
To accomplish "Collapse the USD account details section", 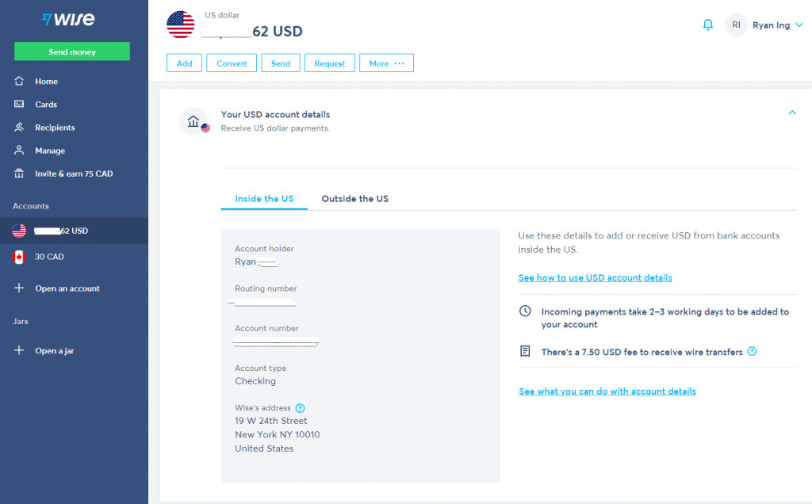I will coord(792,113).
